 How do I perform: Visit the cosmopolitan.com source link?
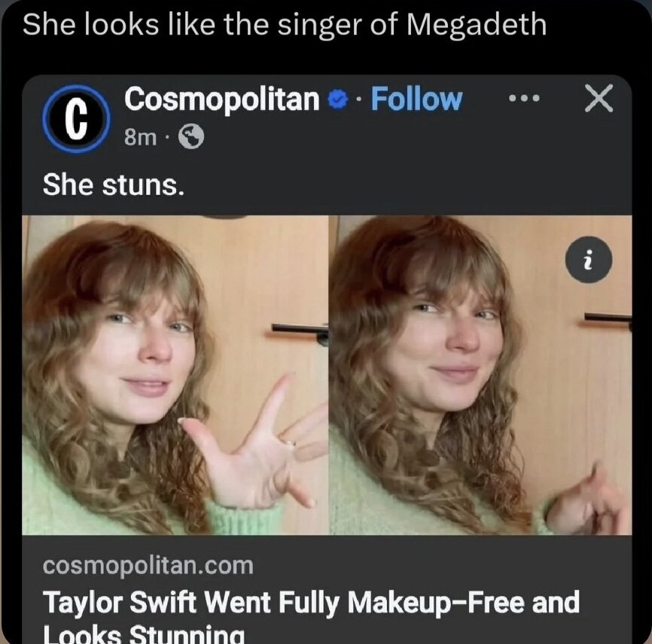[x=148, y=565]
